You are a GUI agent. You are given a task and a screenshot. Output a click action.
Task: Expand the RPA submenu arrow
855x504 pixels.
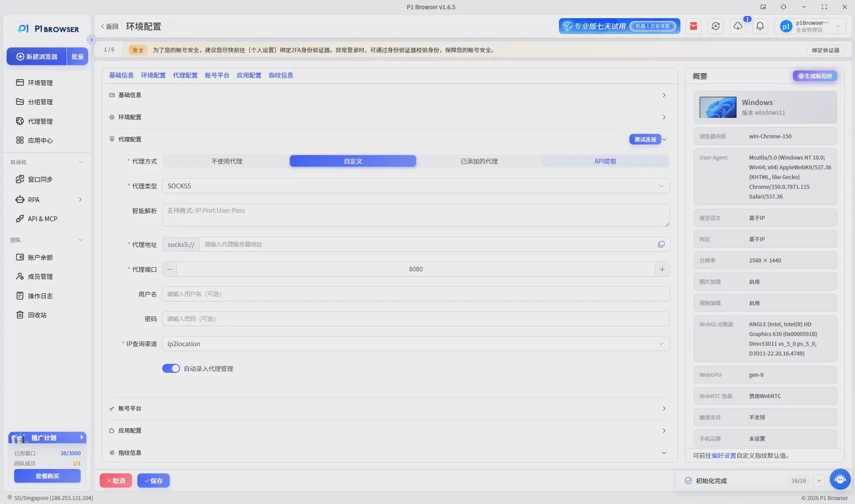point(80,199)
